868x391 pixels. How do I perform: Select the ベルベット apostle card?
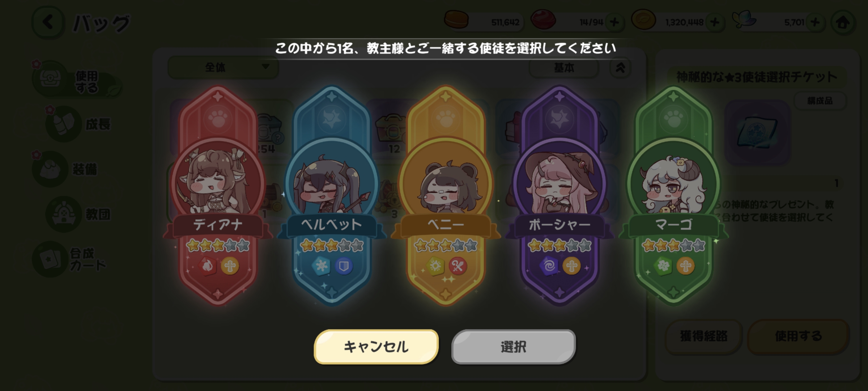(332, 195)
